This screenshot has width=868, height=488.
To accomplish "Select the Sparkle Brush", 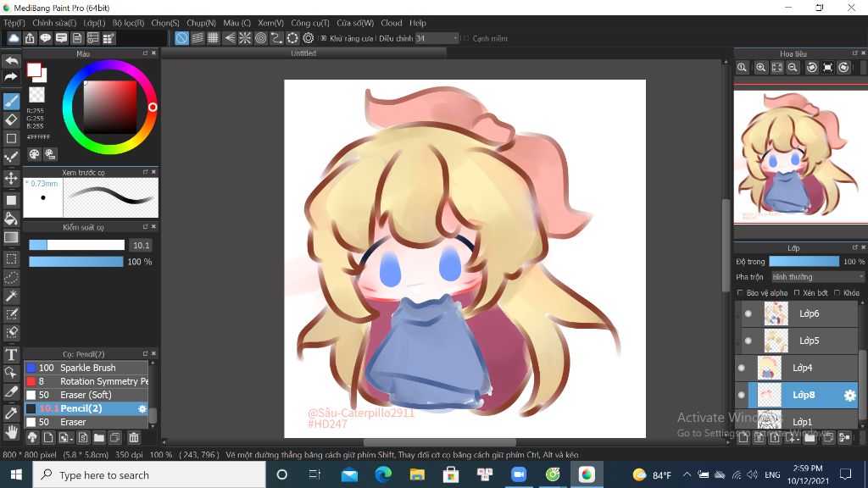I will click(x=86, y=368).
